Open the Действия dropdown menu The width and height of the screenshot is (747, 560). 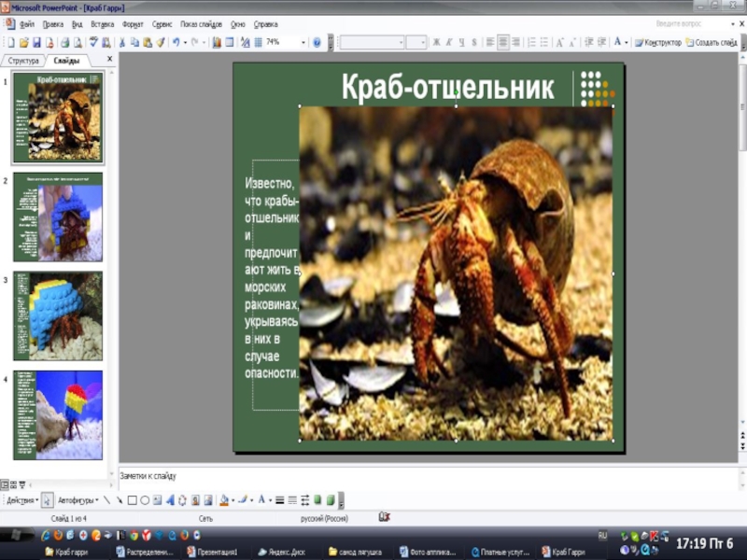(22, 500)
